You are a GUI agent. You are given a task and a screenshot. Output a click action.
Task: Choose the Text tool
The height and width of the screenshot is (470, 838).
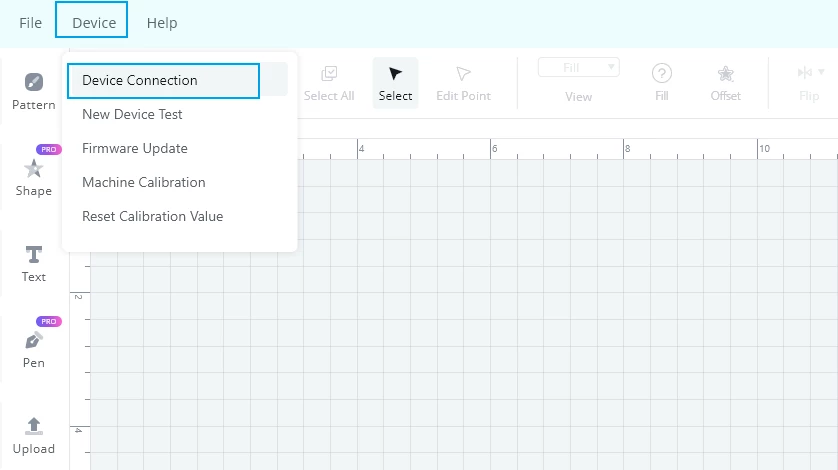pyautogui.click(x=34, y=264)
